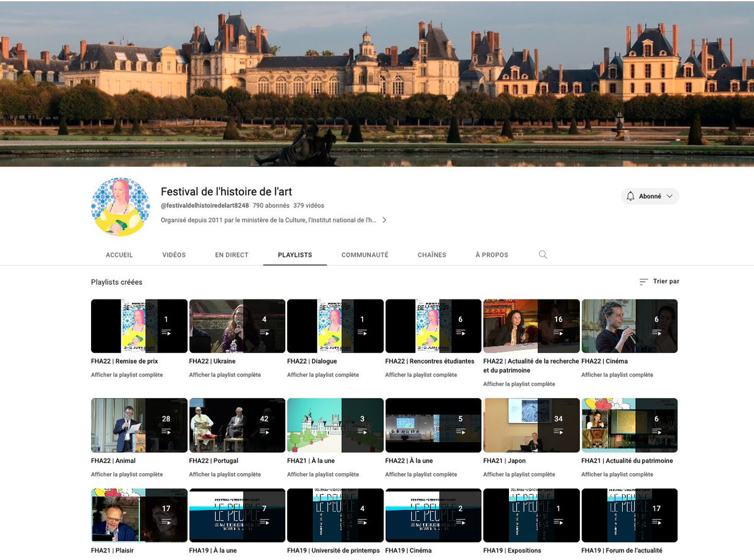
Task: Click the FHA19 | Expositions playlist title
Action: click(512, 551)
